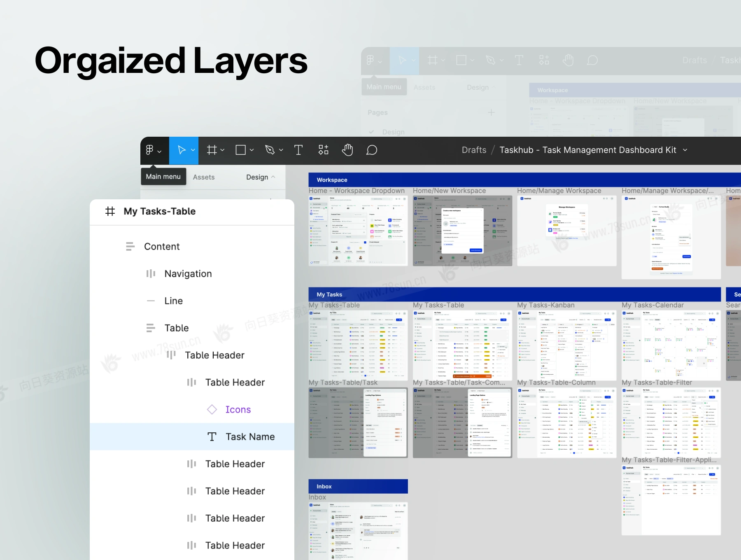
Task: Select the Rectangle shape tool
Action: click(x=240, y=150)
